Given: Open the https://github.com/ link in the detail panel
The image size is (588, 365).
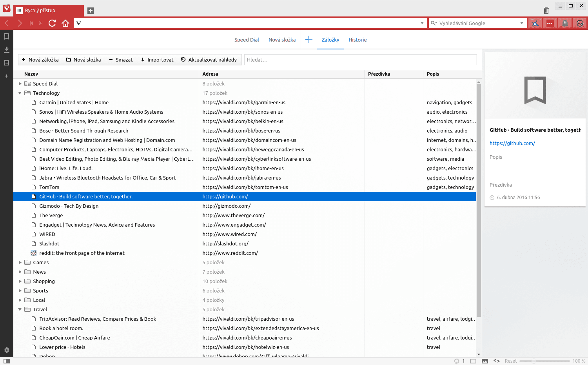Looking at the screenshot, I should tap(512, 143).
